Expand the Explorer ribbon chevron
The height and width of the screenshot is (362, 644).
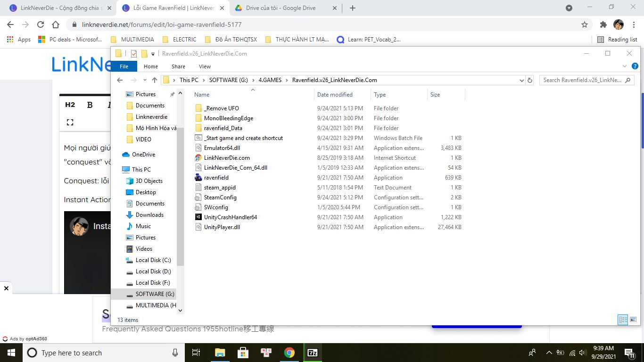point(625,66)
